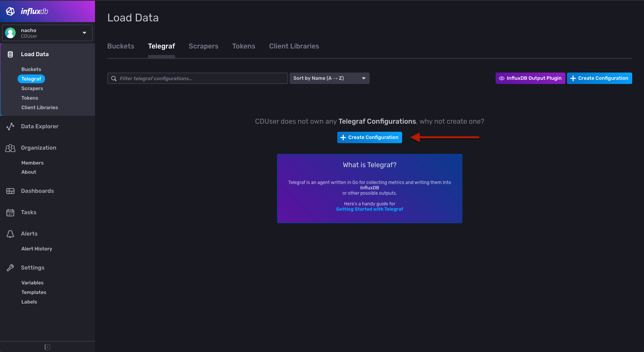Click the What is Telegraf? heading

click(x=370, y=165)
